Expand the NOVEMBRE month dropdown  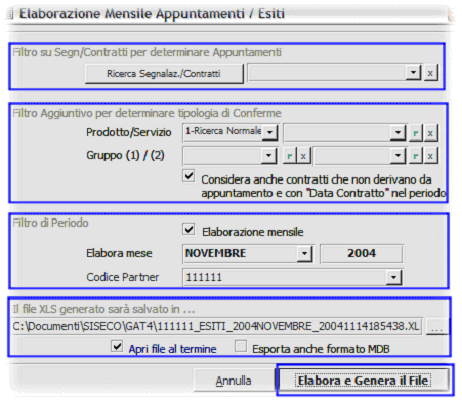[x=304, y=254]
